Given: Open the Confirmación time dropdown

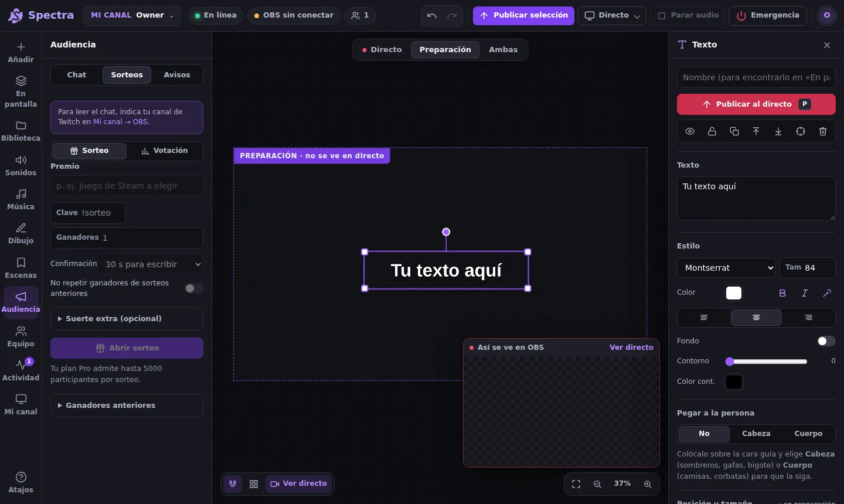Looking at the screenshot, I should pos(152,264).
